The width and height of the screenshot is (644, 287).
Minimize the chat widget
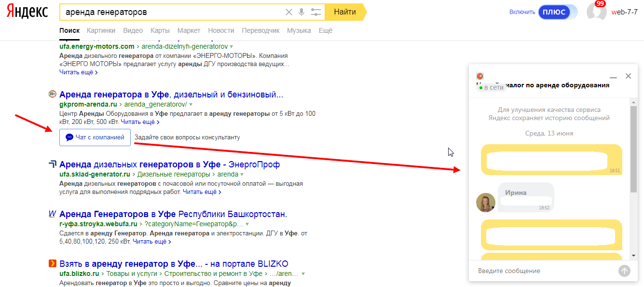click(614, 77)
